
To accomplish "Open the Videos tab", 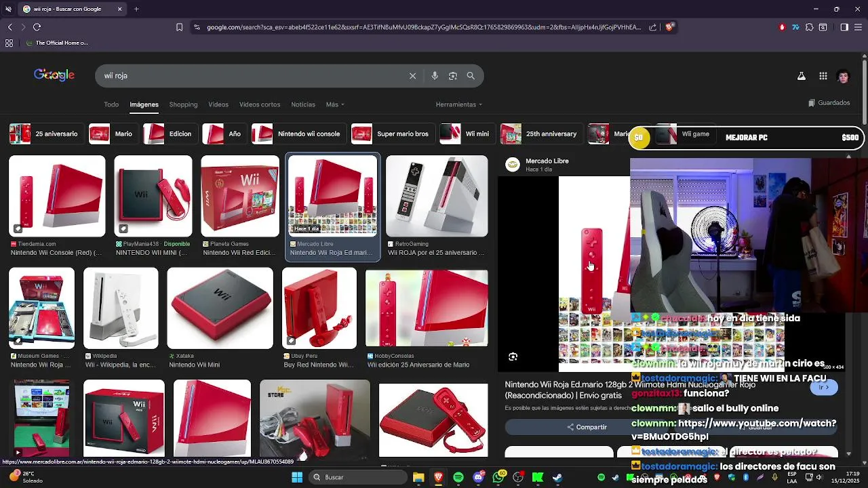I will (x=218, y=104).
